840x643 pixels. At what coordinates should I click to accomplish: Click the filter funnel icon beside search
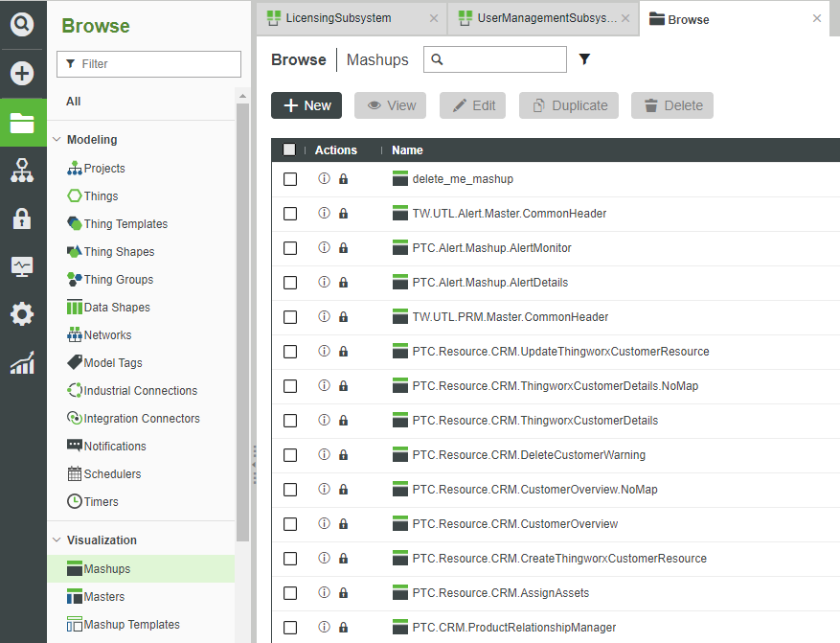(x=585, y=59)
